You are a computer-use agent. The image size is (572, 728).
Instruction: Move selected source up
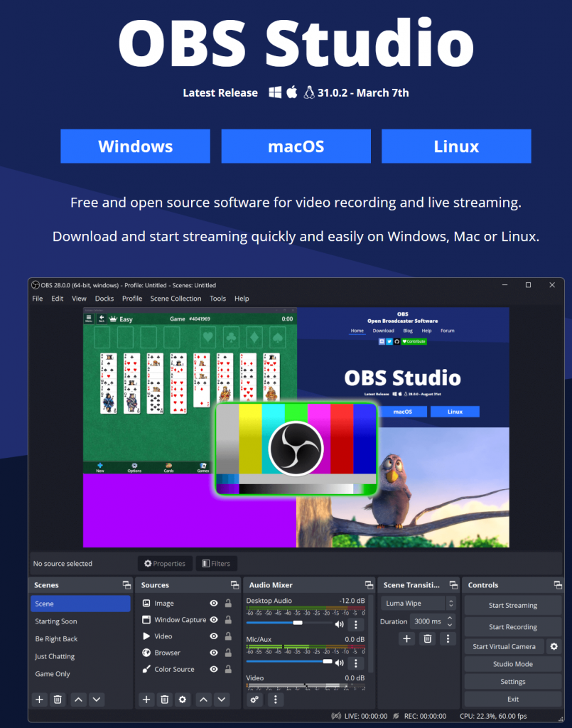click(x=204, y=700)
